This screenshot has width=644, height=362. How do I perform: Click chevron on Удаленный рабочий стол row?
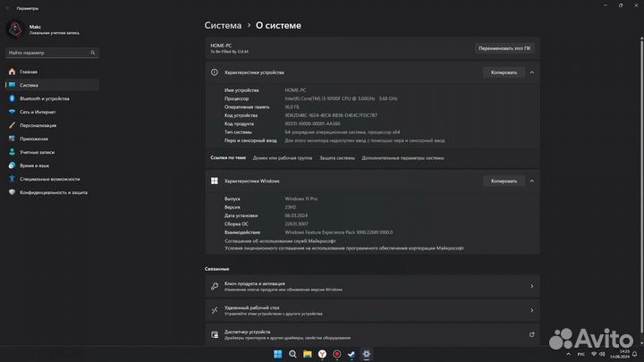[x=532, y=310]
